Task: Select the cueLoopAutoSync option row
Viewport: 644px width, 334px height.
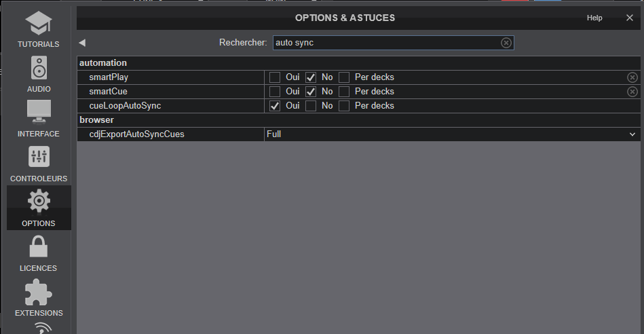Action: tap(358, 106)
